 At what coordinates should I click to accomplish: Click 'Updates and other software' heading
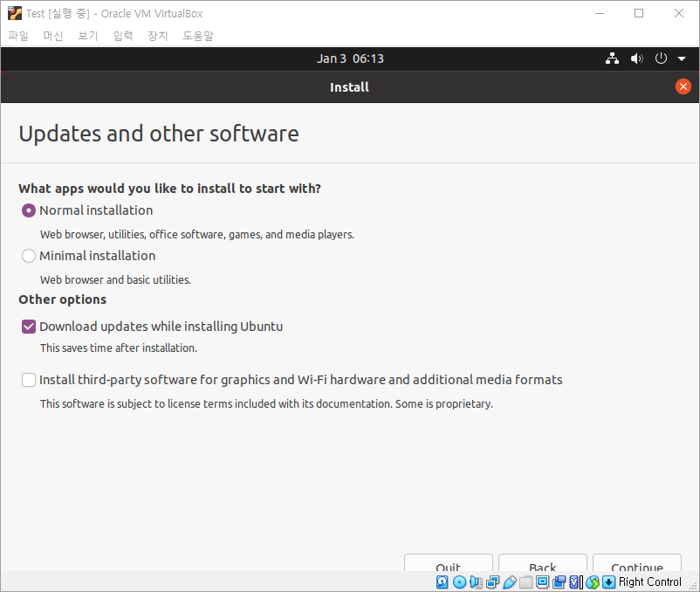159,134
